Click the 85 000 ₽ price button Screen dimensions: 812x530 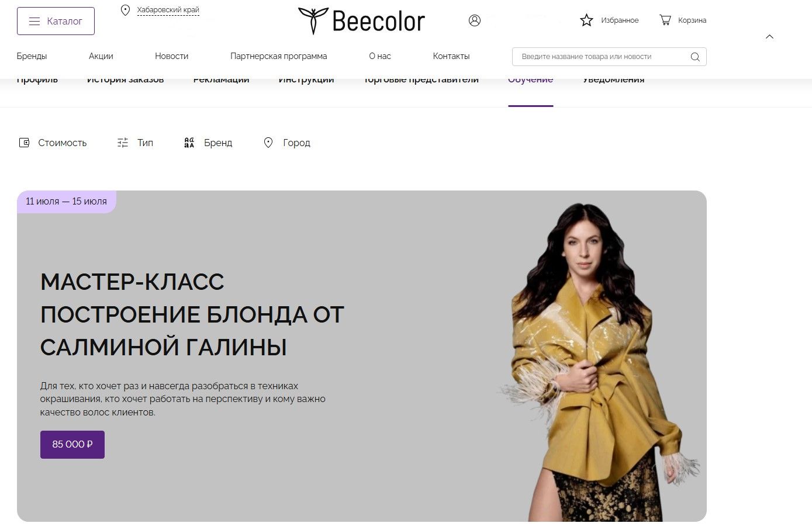(72, 445)
